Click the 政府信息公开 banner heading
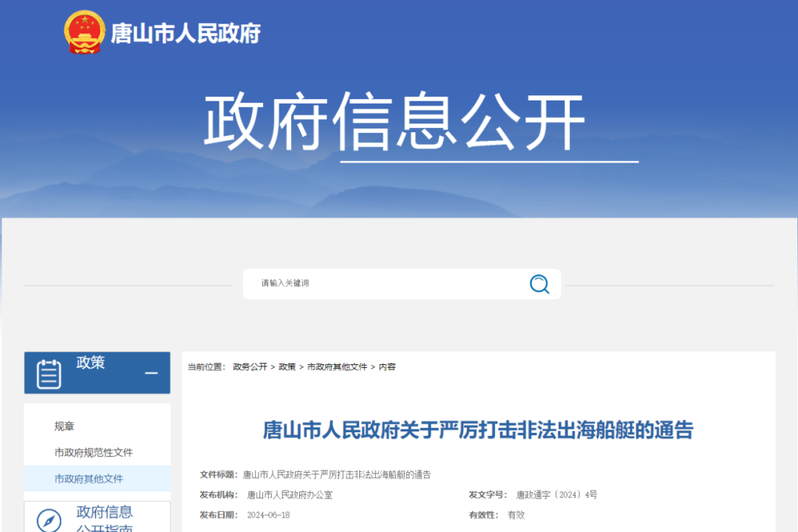 pos(395,123)
